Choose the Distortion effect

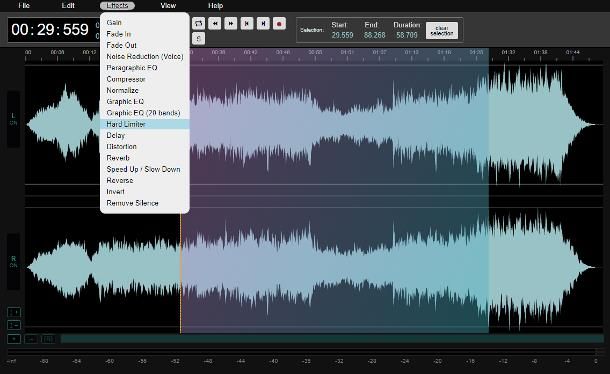click(x=145, y=147)
